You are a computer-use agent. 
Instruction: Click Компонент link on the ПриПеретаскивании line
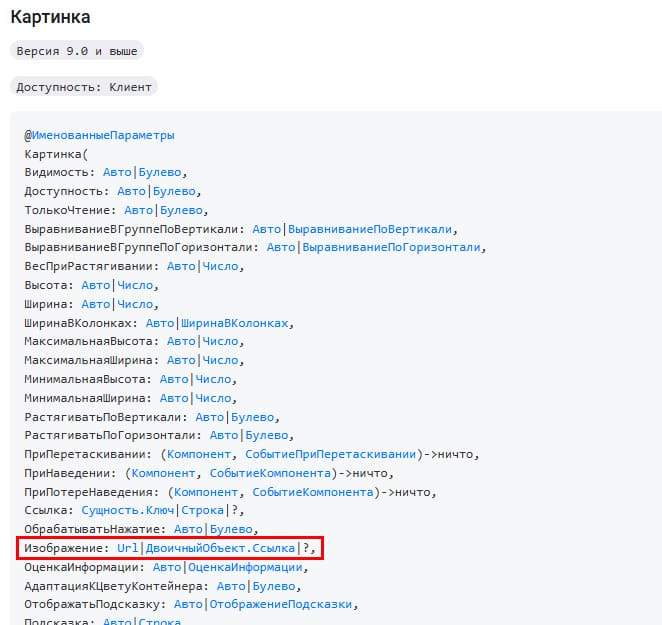click(x=204, y=454)
